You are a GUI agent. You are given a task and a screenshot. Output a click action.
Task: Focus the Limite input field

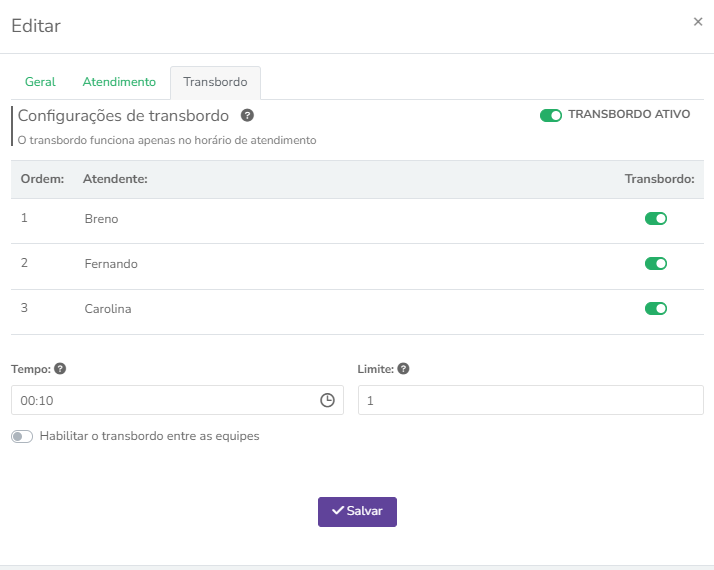pos(530,400)
